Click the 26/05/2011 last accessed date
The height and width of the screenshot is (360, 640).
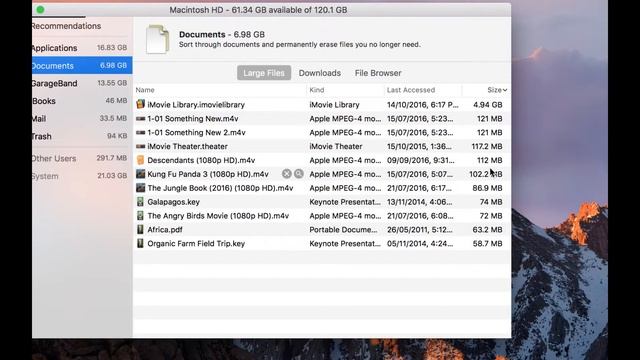(x=420, y=229)
